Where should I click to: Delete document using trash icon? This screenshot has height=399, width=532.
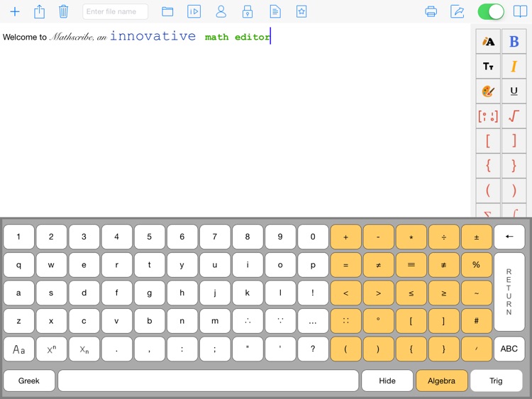click(63, 11)
